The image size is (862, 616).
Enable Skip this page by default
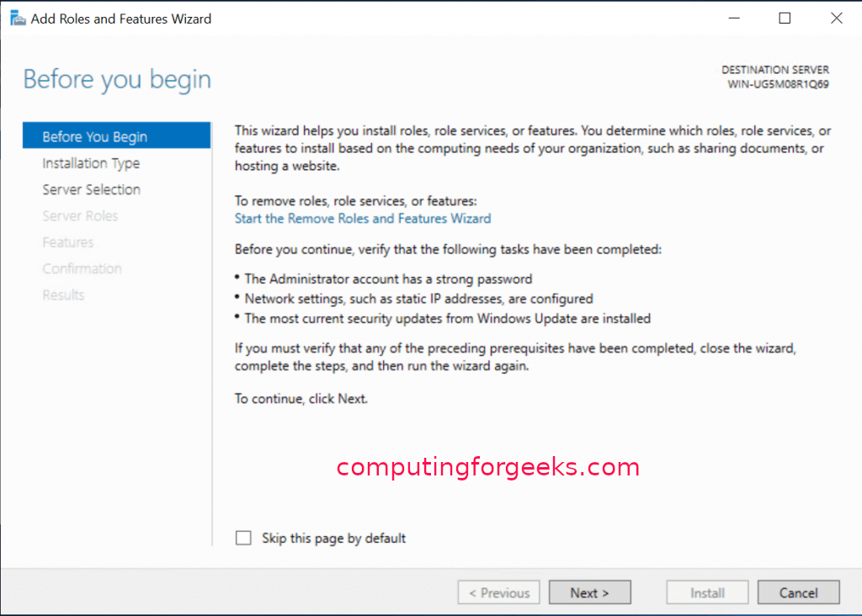[244, 538]
